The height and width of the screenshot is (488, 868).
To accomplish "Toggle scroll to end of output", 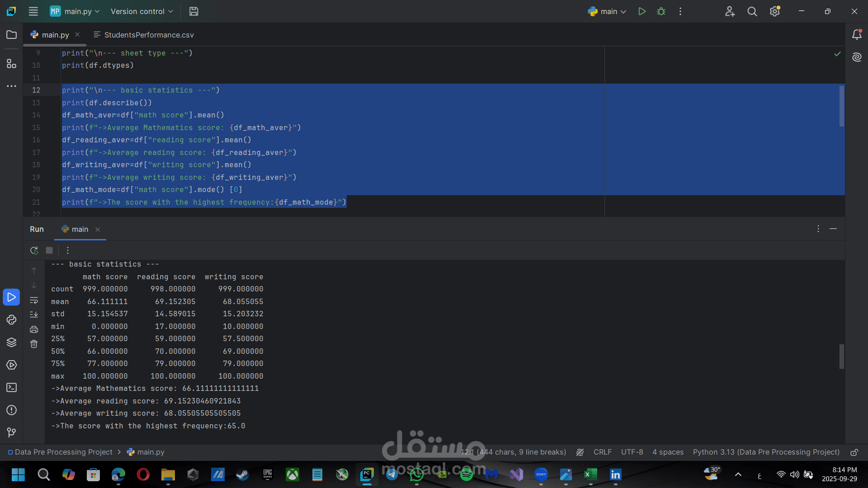I will pos(34,314).
